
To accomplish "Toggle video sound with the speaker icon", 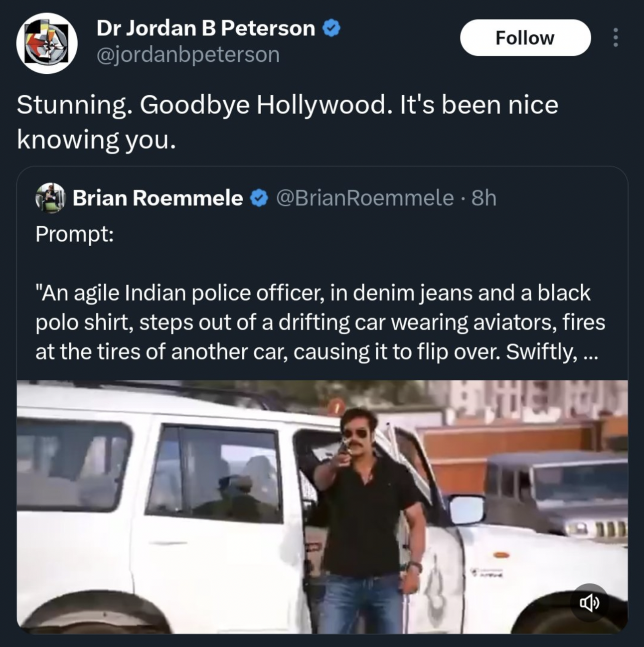I will 589,603.
